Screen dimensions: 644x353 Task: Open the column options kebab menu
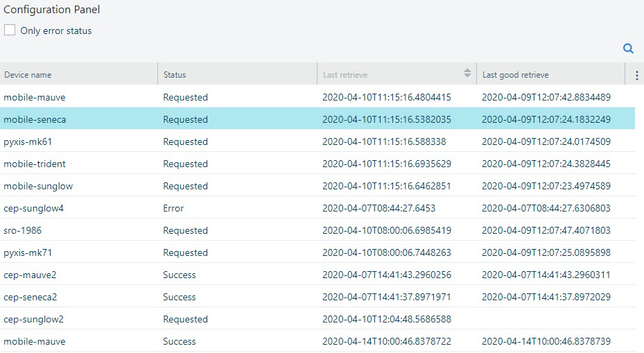[x=637, y=75]
